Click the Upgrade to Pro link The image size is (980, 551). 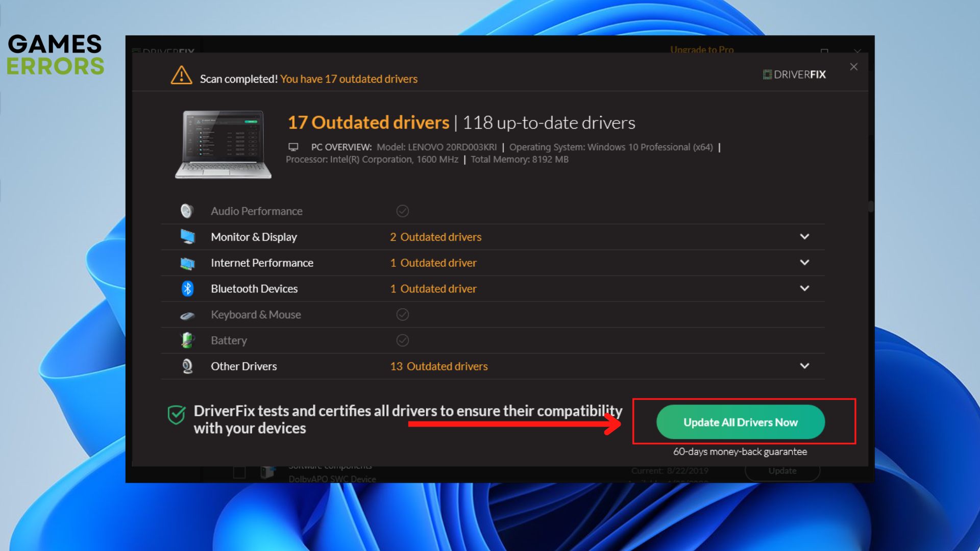pyautogui.click(x=702, y=50)
